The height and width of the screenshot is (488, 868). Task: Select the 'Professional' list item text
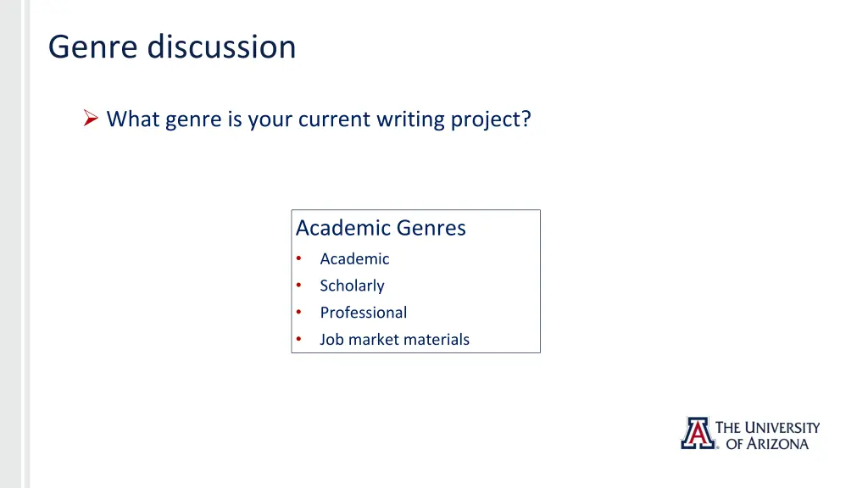pyautogui.click(x=363, y=313)
